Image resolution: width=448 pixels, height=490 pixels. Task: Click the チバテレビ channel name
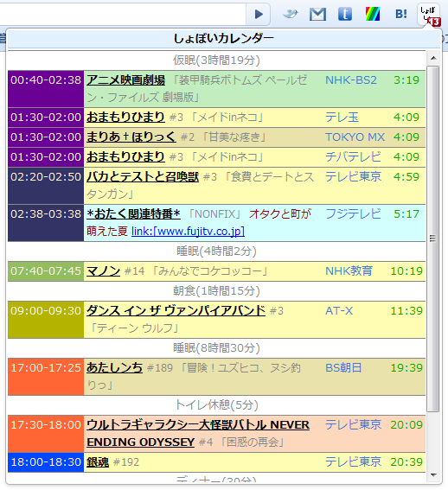tap(353, 157)
